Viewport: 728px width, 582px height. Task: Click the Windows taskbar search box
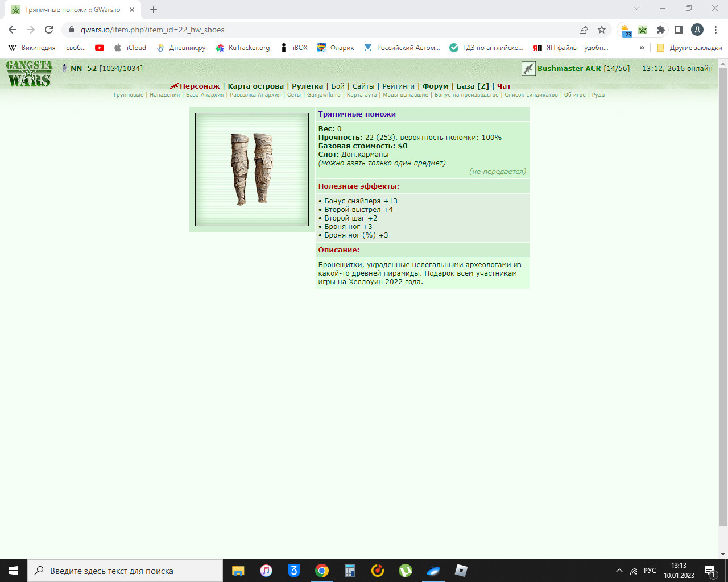pos(125,571)
